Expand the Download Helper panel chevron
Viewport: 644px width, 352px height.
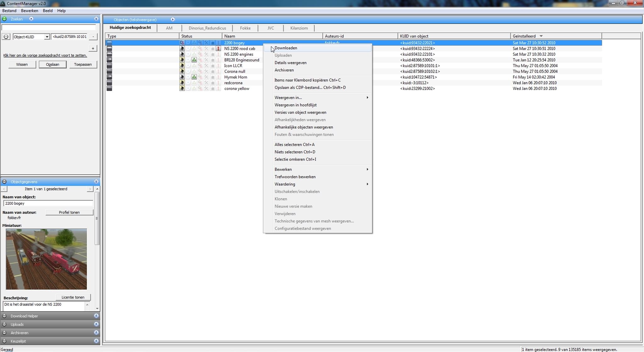tap(96, 316)
